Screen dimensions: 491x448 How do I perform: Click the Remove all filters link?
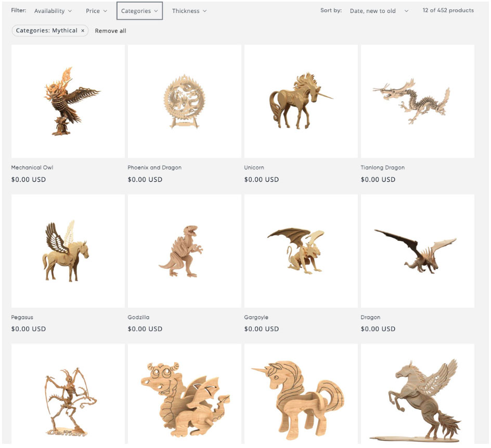click(x=111, y=31)
